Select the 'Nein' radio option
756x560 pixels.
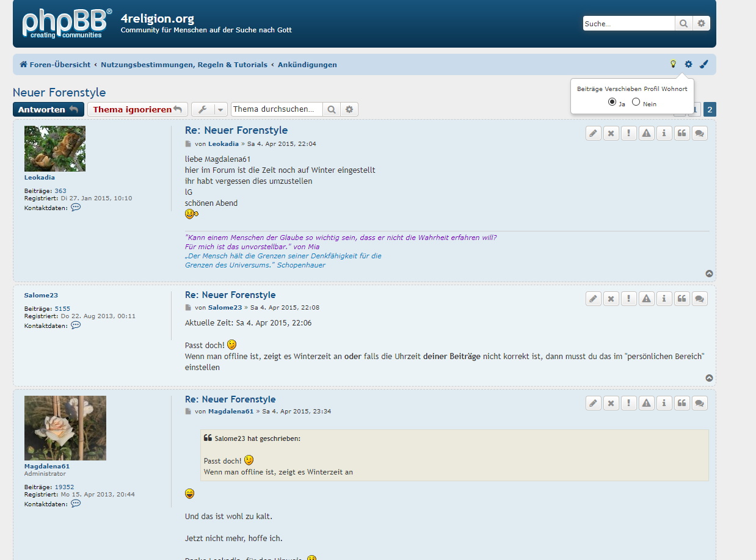(x=636, y=102)
